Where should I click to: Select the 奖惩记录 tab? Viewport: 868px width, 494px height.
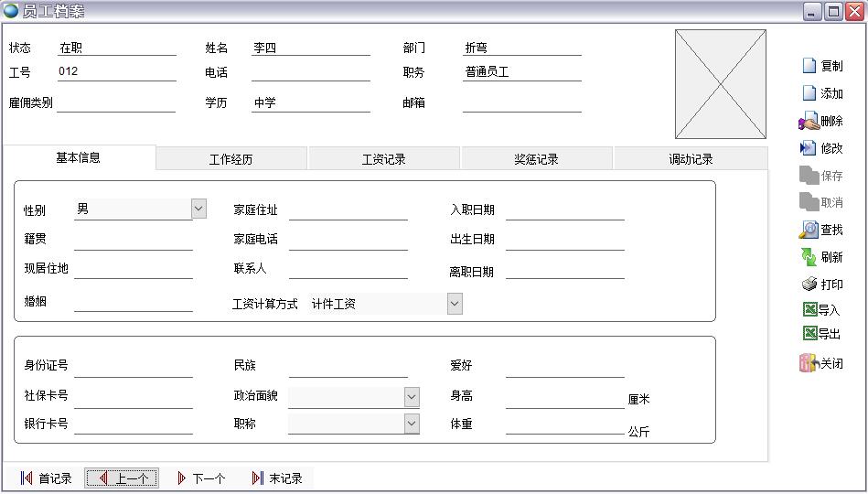pyautogui.click(x=536, y=159)
